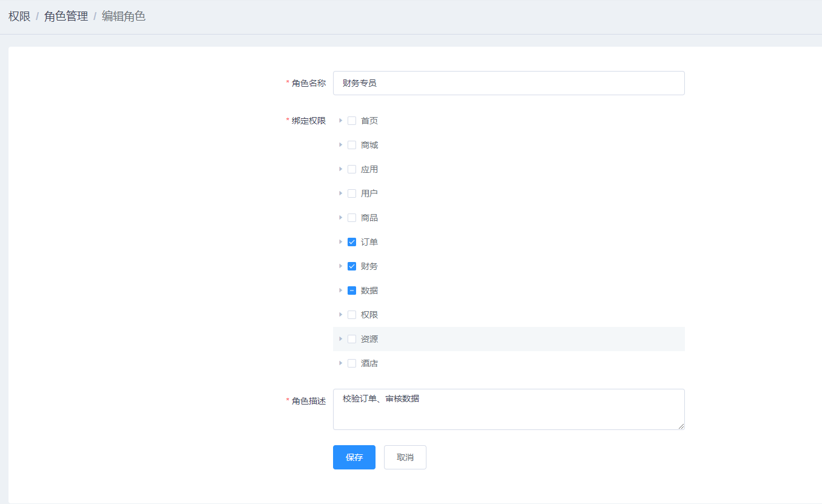
Task: Expand the 首页 tree node arrow
Action: coord(341,121)
